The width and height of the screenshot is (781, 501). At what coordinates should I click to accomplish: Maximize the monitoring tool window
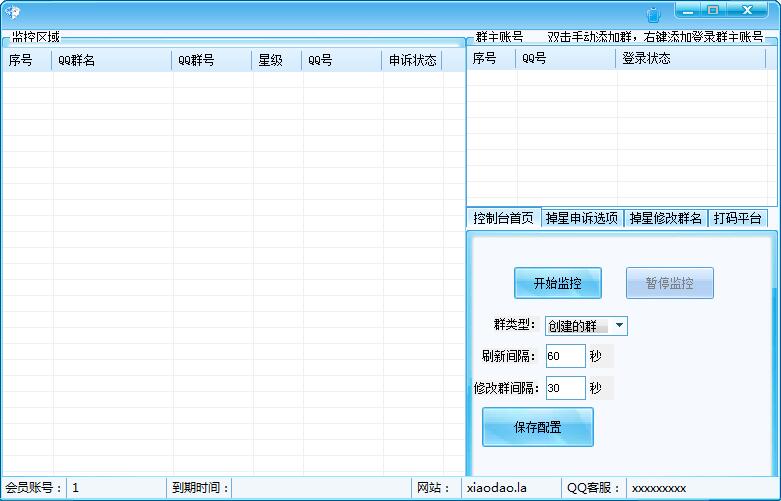tap(713, 10)
